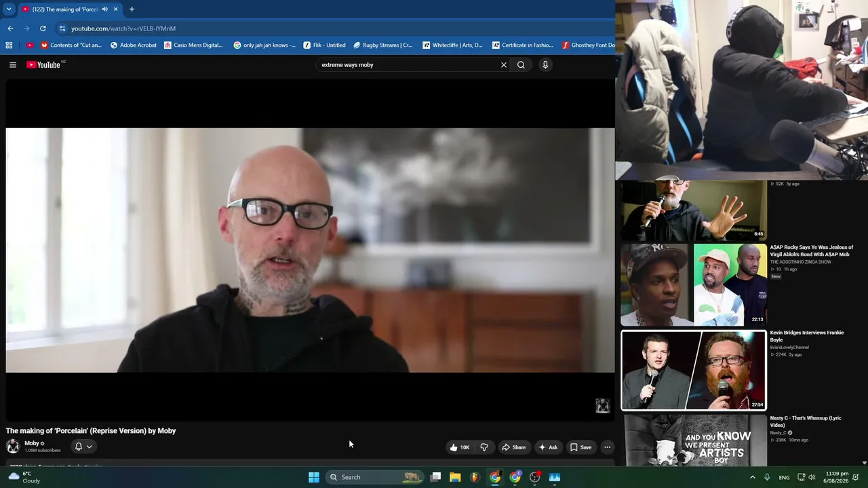868x488 pixels.
Task: Open the second Chrome profile taskbar icon
Action: point(515,477)
